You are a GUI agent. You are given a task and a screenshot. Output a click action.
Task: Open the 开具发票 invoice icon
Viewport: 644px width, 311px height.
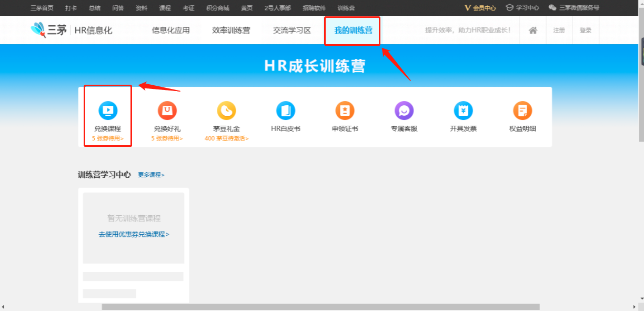(464, 111)
